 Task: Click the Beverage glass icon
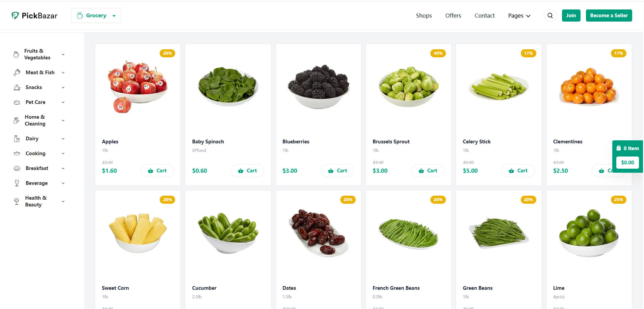coord(17,183)
